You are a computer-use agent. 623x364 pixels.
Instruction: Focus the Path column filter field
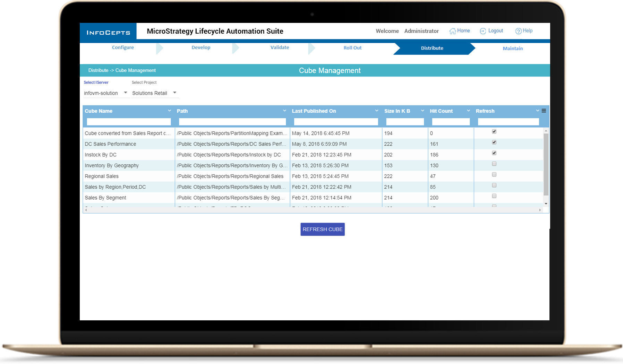[232, 122]
